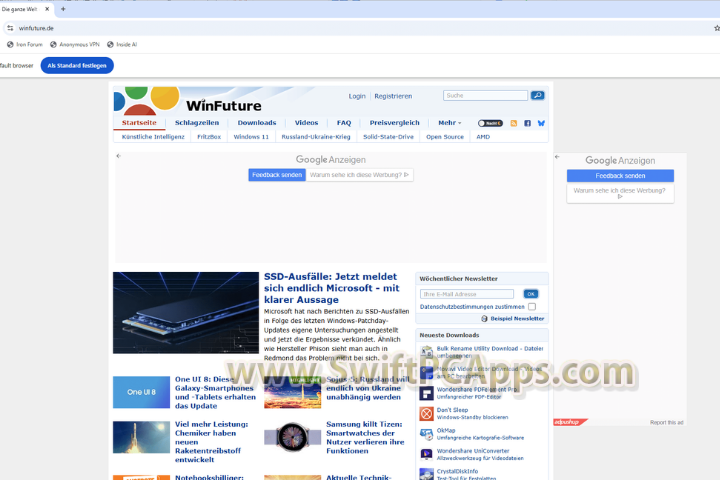Image resolution: width=720 pixels, height=480 pixels.
Task: Click the Sojus-5 article thumbnail
Action: (x=292, y=392)
